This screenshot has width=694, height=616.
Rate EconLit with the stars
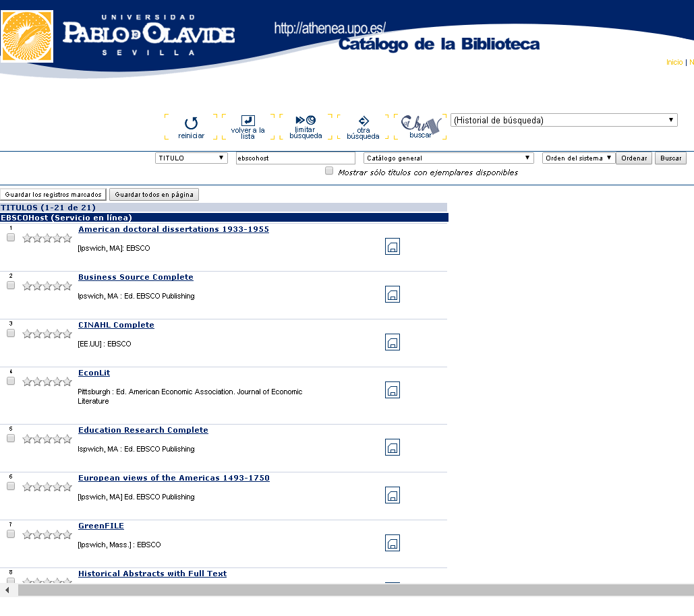(x=47, y=381)
